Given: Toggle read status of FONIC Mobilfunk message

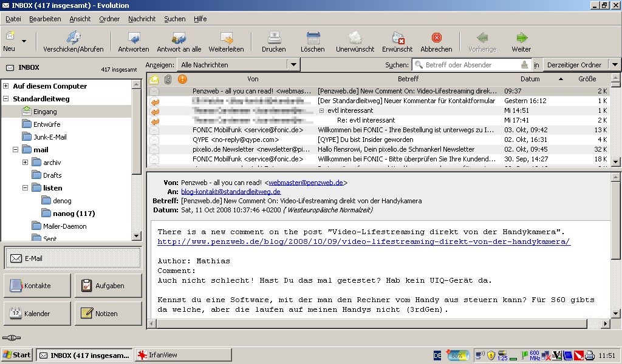Looking at the screenshot, I should coord(154,130).
